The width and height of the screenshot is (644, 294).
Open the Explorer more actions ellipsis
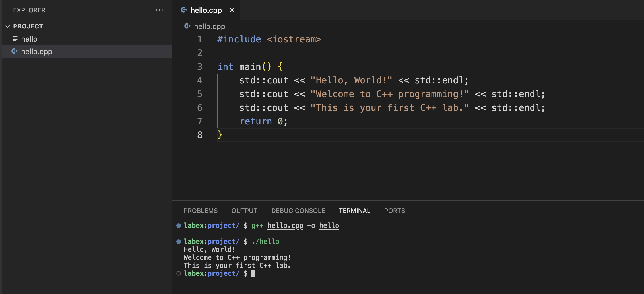coord(159,10)
